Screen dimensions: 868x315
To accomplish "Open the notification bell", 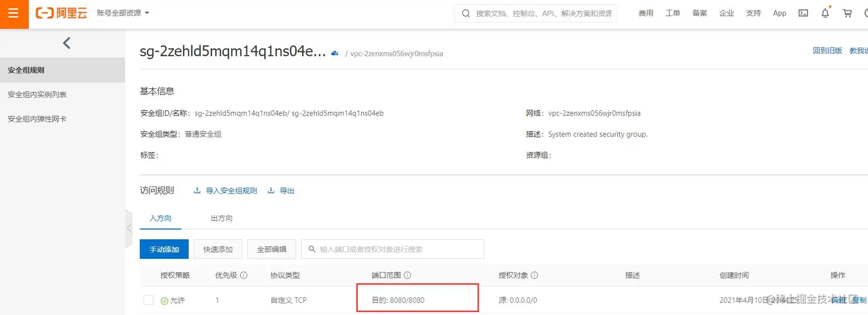I will point(826,13).
